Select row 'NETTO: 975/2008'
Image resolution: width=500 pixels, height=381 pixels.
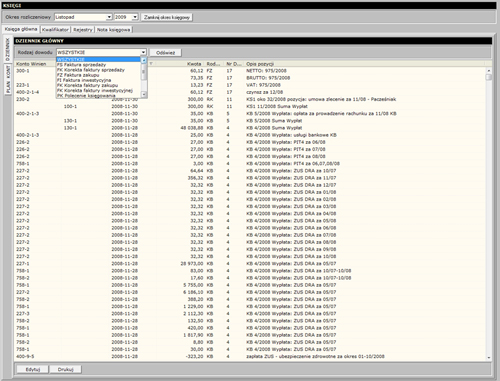click(250, 71)
